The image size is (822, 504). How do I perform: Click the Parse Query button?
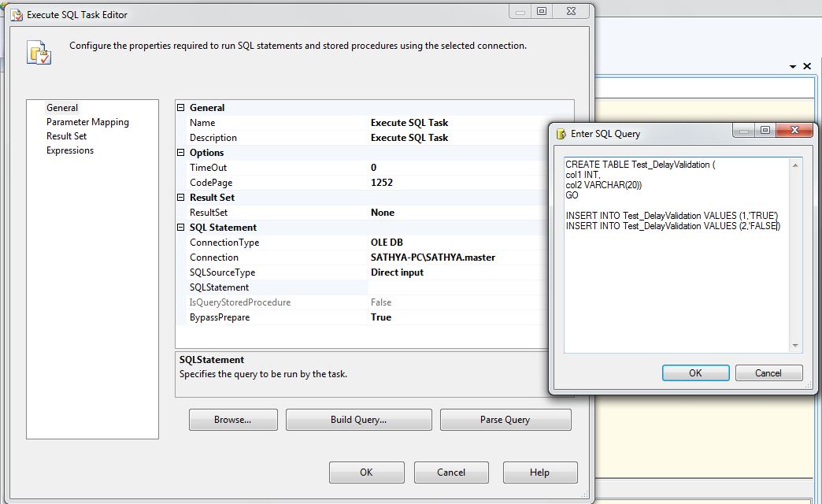(x=505, y=419)
